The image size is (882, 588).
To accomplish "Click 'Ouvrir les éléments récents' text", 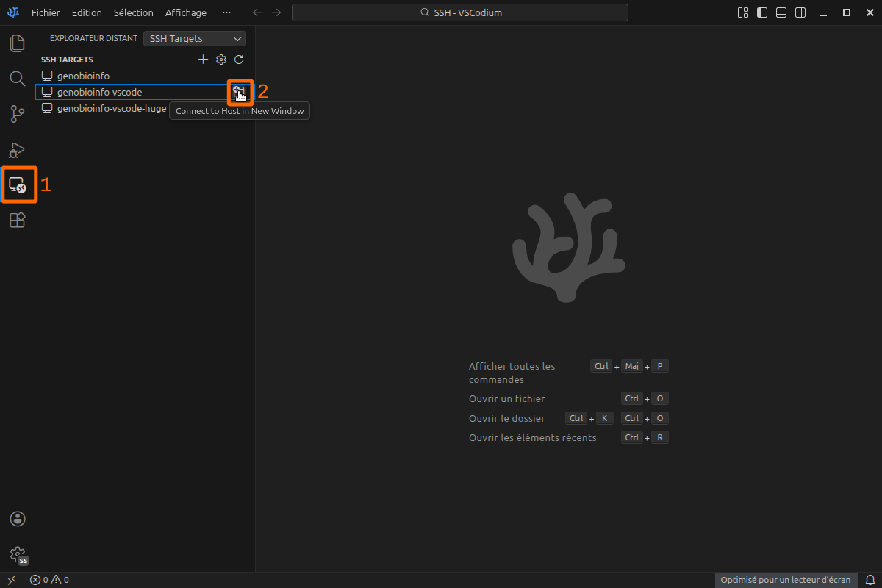I will [x=533, y=437].
